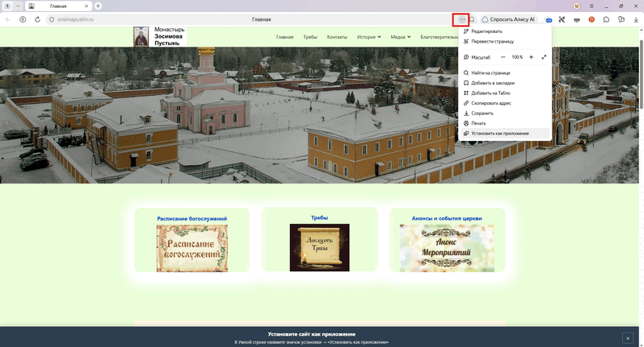
Task: Click the Благотворительность navigation link
Action: click(x=439, y=37)
